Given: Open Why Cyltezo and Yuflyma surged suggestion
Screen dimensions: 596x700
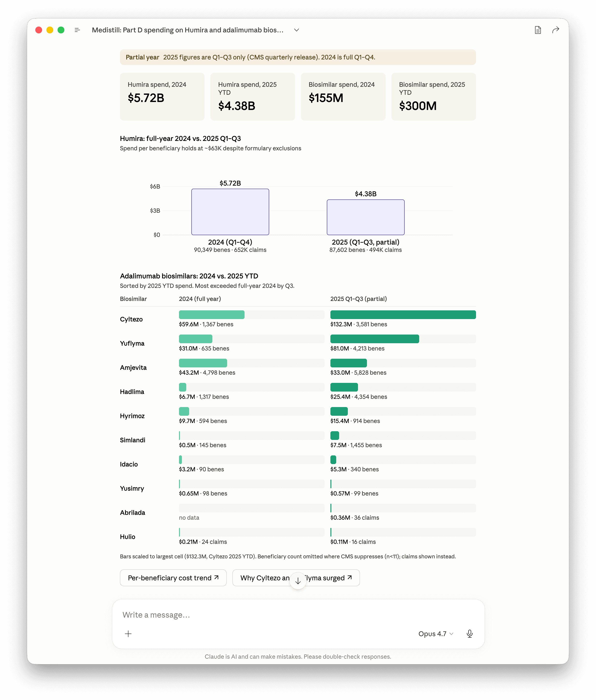Looking at the screenshot, I should click(x=296, y=578).
